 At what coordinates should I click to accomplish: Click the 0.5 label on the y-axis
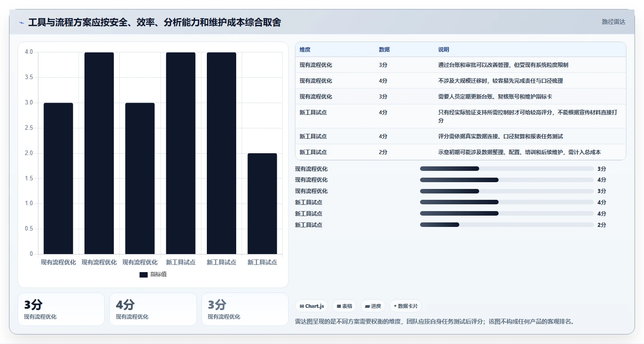click(29, 229)
